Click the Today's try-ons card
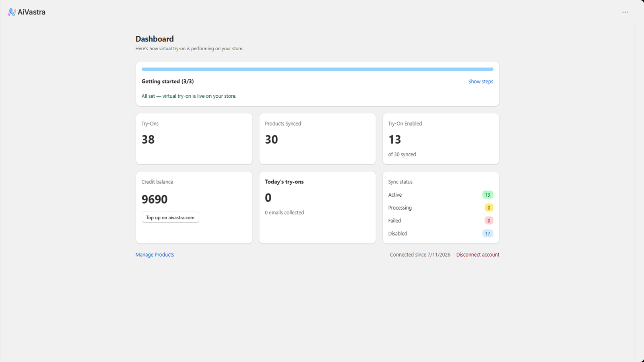The width and height of the screenshot is (644, 362). [x=317, y=208]
